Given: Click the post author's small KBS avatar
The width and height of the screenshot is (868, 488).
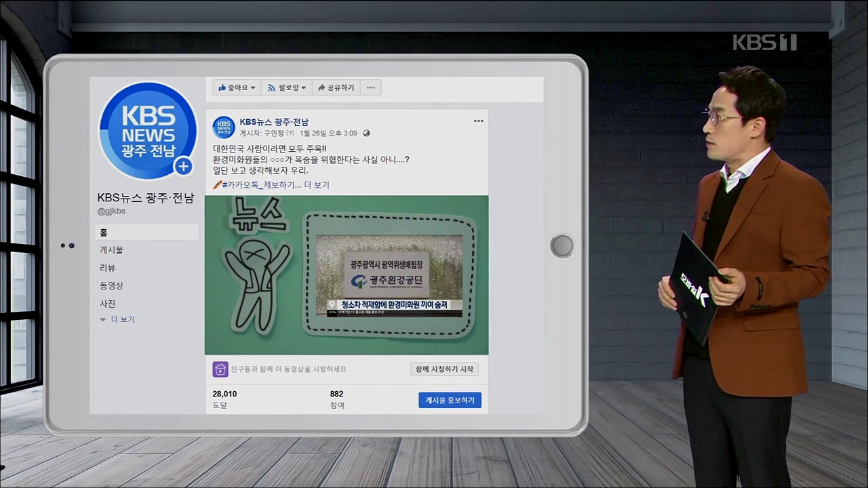Looking at the screenshot, I should tap(224, 127).
